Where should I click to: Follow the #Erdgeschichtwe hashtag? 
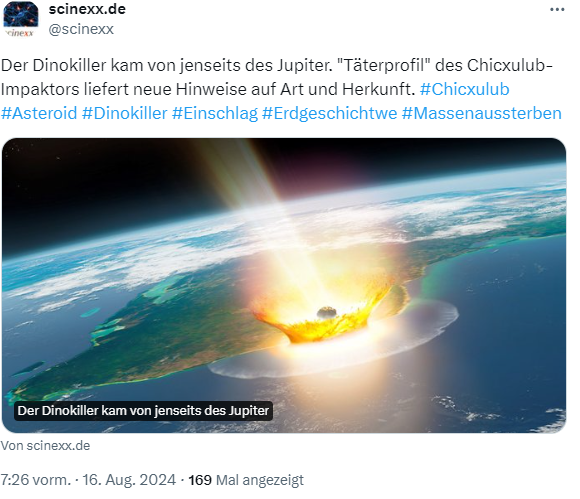(x=330, y=113)
